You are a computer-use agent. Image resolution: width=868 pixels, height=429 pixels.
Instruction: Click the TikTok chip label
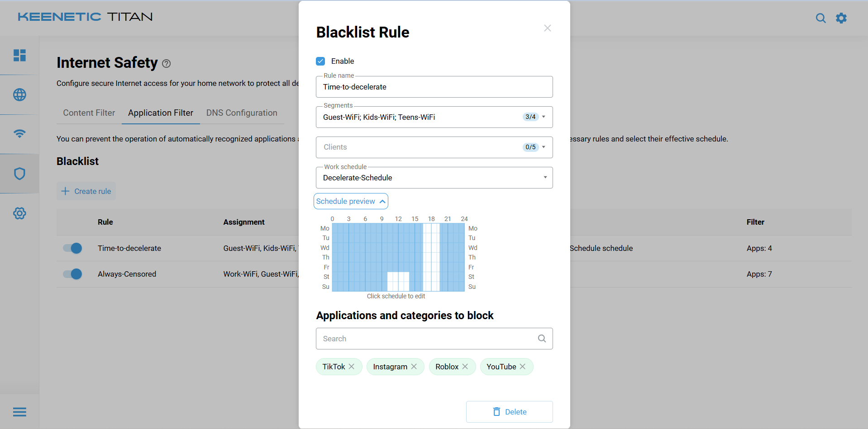[334, 367]
